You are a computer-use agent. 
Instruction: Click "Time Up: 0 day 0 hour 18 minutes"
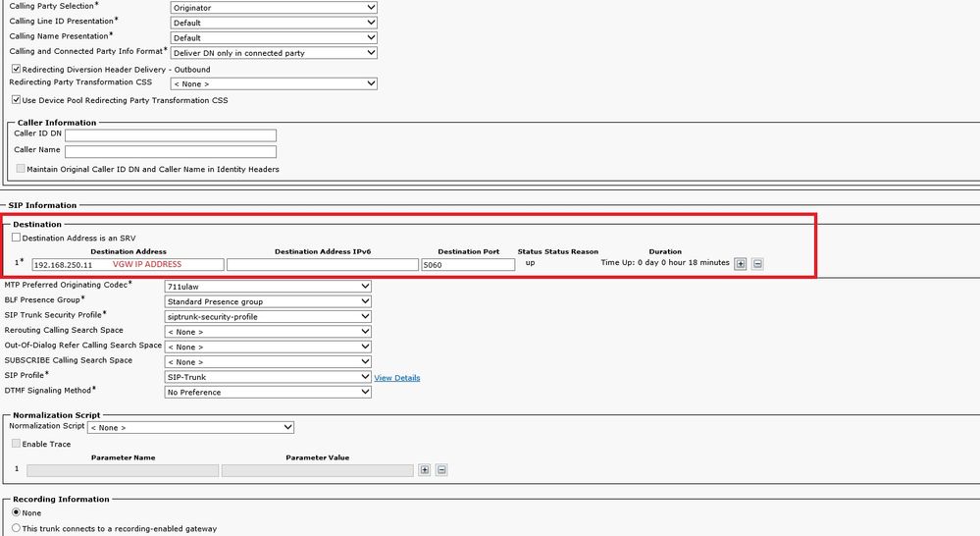click(x=665, y=263)
